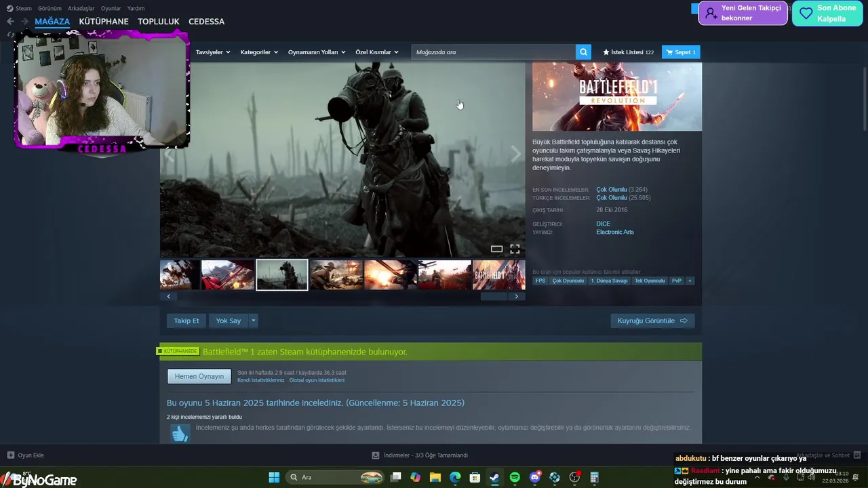
Task: Open File Explorer from the taskbar
Action: [x=435, y=477]
